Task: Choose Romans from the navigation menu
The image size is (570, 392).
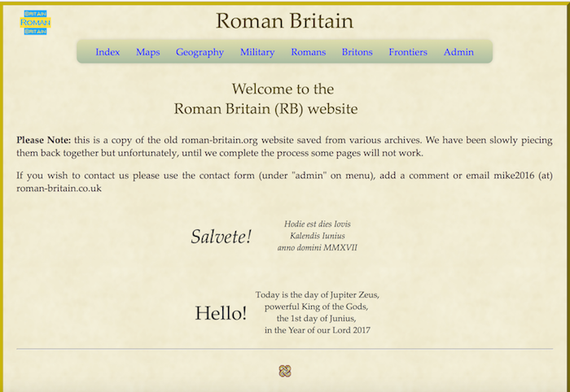Action: [x=309, y=52]
